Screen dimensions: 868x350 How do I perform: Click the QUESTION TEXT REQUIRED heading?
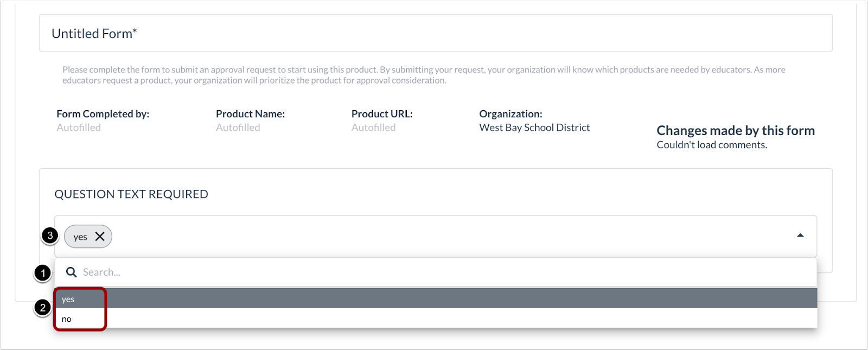[x=131, y=194]
